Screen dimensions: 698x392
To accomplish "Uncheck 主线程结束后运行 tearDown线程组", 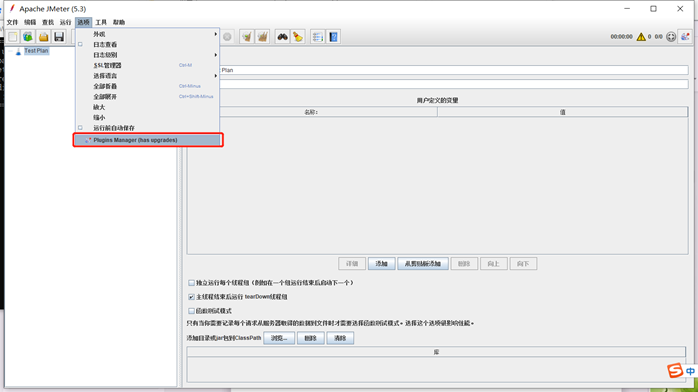I will pos(191,297).
